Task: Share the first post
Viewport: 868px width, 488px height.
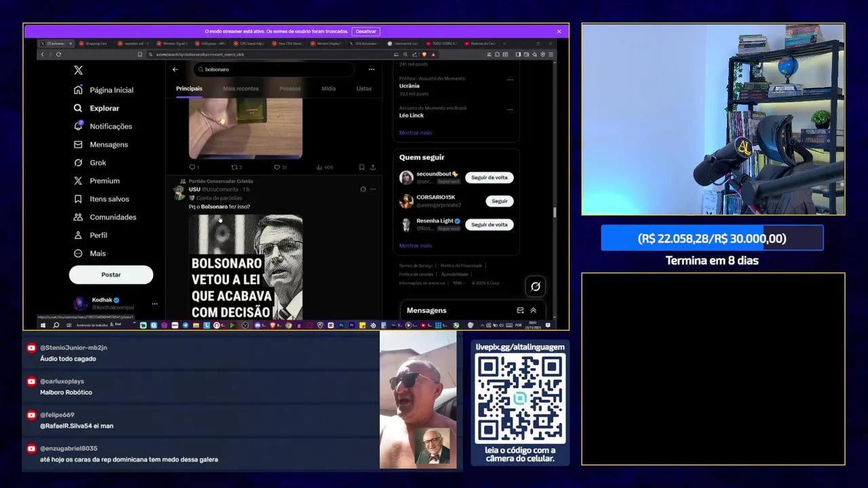Action: pos(372,167)
